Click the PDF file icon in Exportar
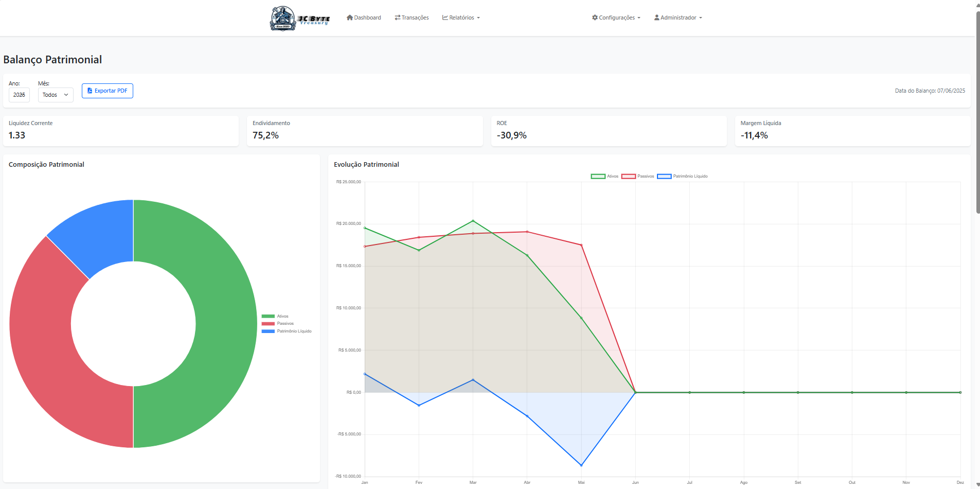Screen dimensions: 980x489 90,91
